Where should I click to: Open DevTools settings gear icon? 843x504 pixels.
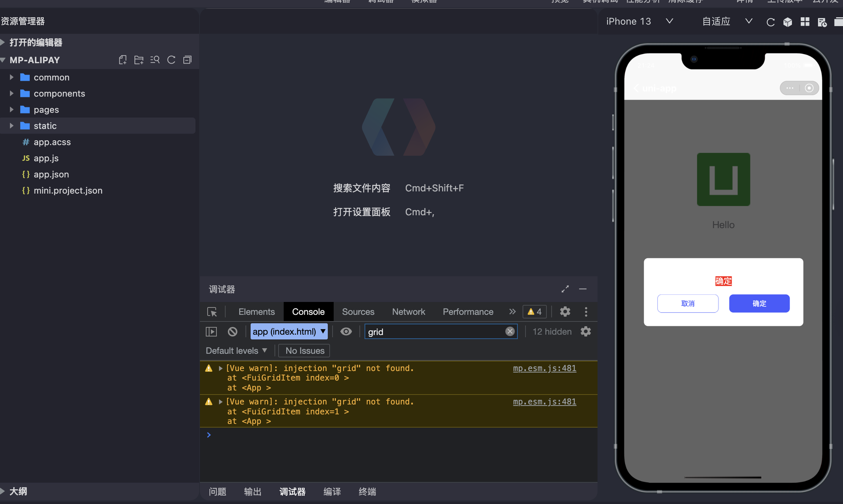(565, 312)
